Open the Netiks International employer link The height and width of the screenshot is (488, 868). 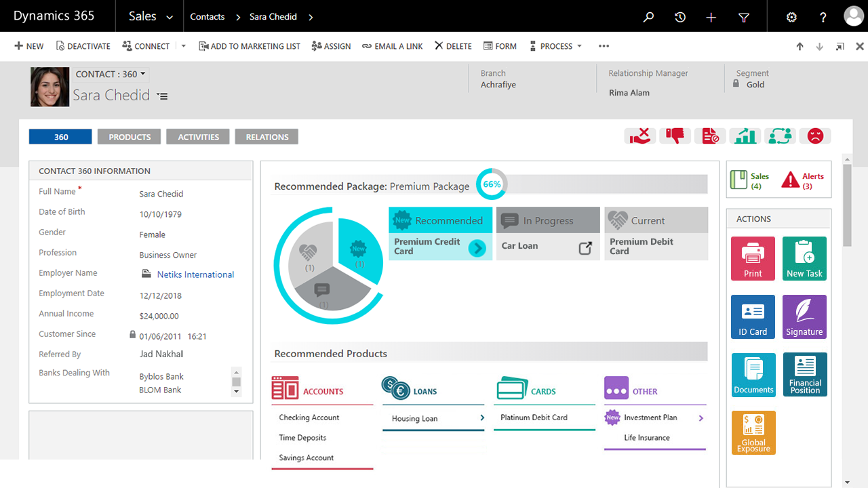195,274
